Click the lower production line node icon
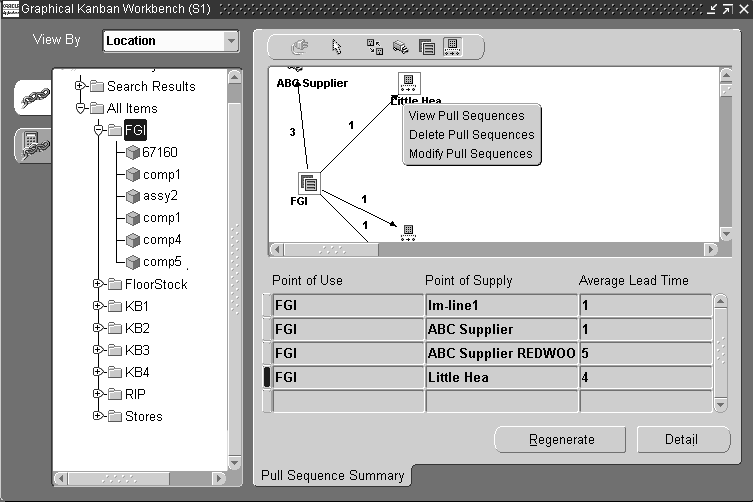The width and height of the screenshot is (753, 502). coord(408,233)
